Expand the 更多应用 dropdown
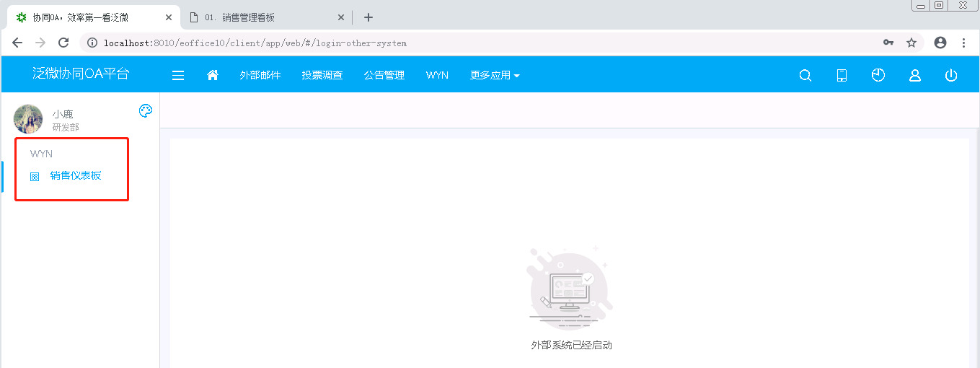980x368 pixels. tap(495, 75)
